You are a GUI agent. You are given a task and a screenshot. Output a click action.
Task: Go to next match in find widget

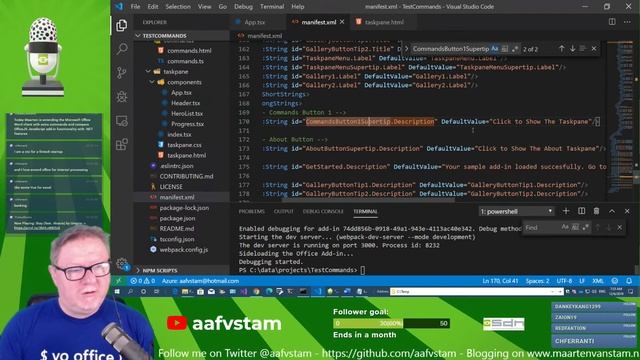[x=572, y=49]
